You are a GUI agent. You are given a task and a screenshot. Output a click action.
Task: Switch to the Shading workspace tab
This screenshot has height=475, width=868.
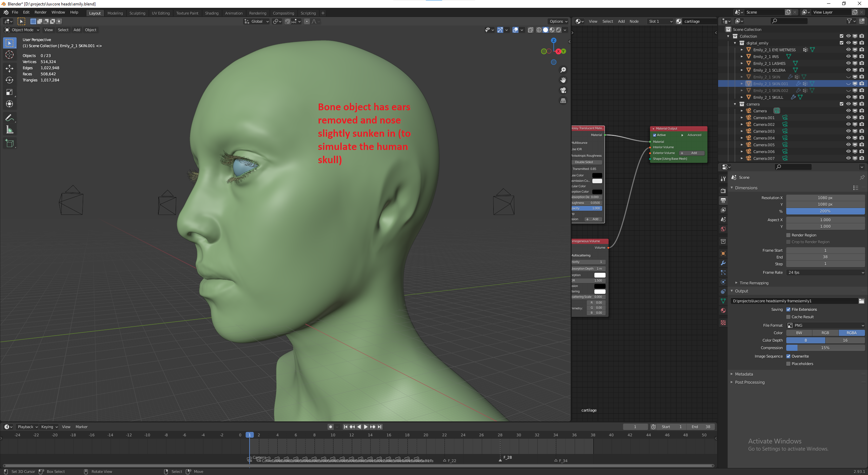pos(212,13)
